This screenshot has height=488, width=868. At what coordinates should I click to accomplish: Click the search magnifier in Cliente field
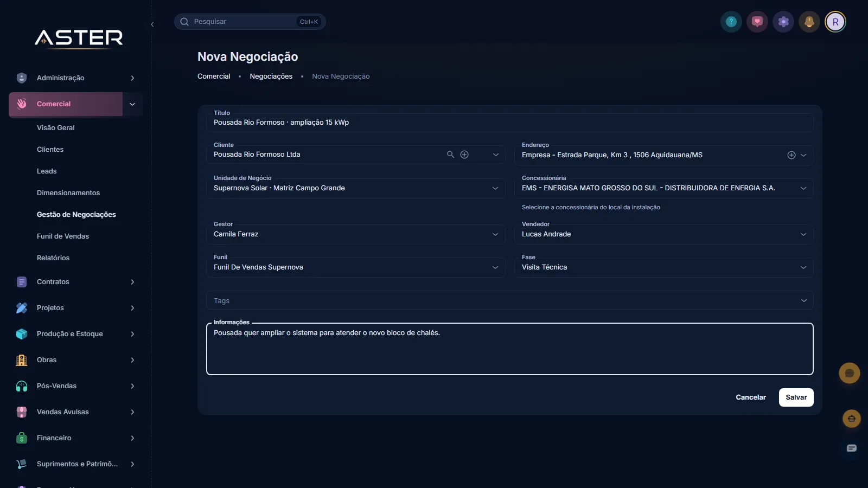click(450, 155)
